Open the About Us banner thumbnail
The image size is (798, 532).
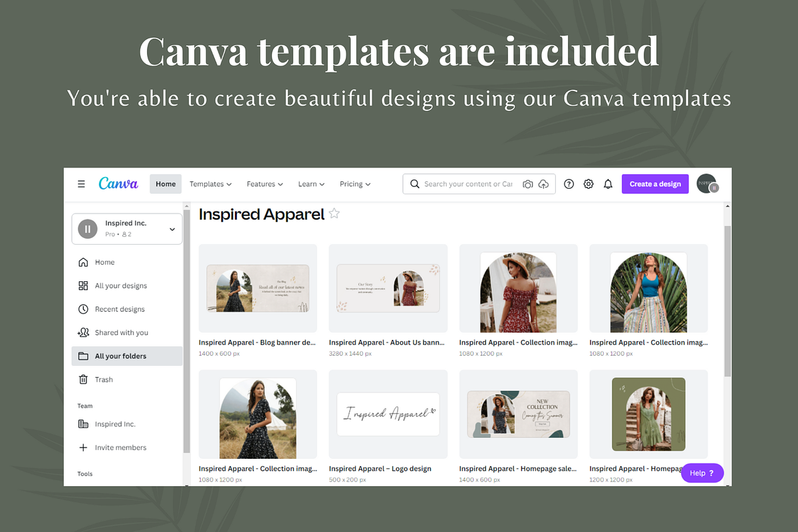tap(388, 289)
